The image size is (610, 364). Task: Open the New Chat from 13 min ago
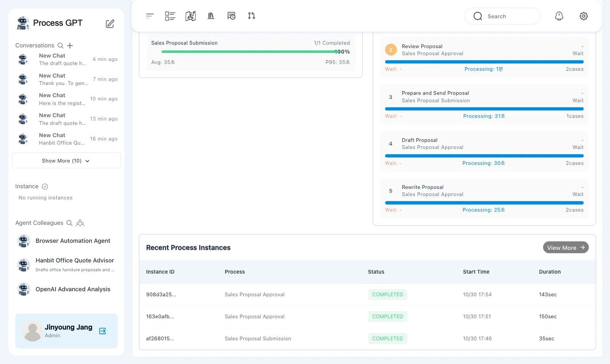[x=67, y=119]
